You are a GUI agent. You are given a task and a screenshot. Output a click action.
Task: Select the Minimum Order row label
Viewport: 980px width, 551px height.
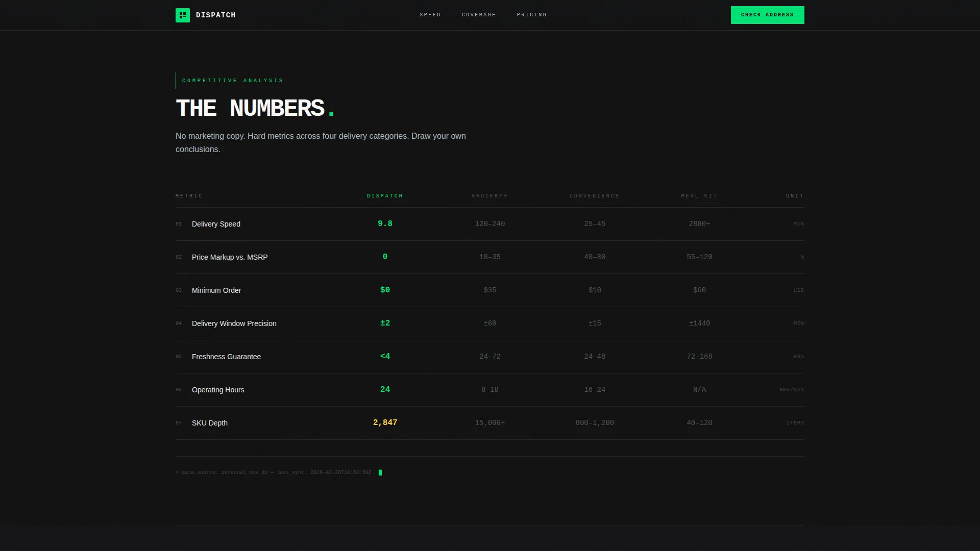click(216, 290)
